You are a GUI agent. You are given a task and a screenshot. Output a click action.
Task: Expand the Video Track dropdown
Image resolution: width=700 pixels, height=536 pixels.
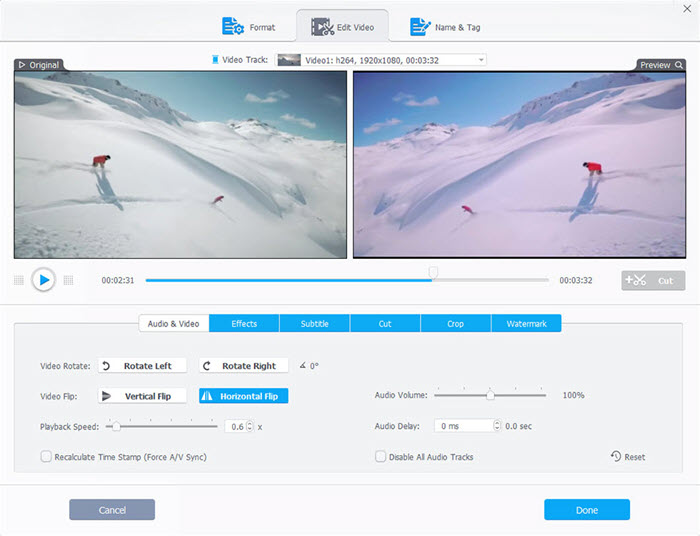pyautogui.click(x=481, y=60)
